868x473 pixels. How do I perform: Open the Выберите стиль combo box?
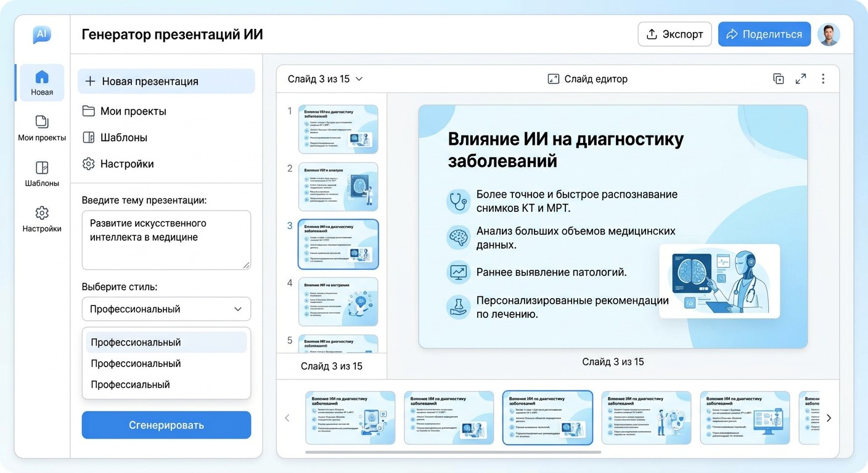(x=166, y=309)
